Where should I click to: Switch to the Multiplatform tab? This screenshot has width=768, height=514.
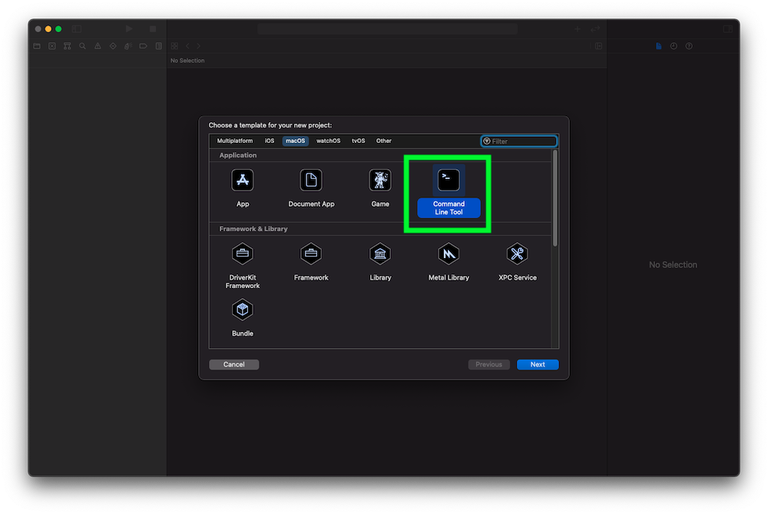pyautogui.click(x=235, y=141)
